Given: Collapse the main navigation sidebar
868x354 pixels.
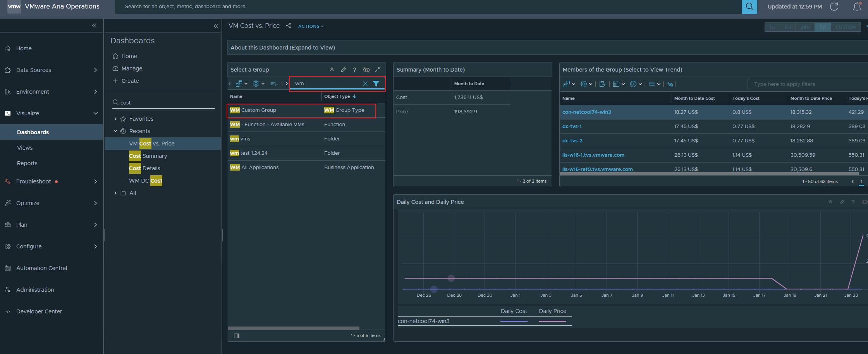Looking at the screenshot, I should [94, 26].
